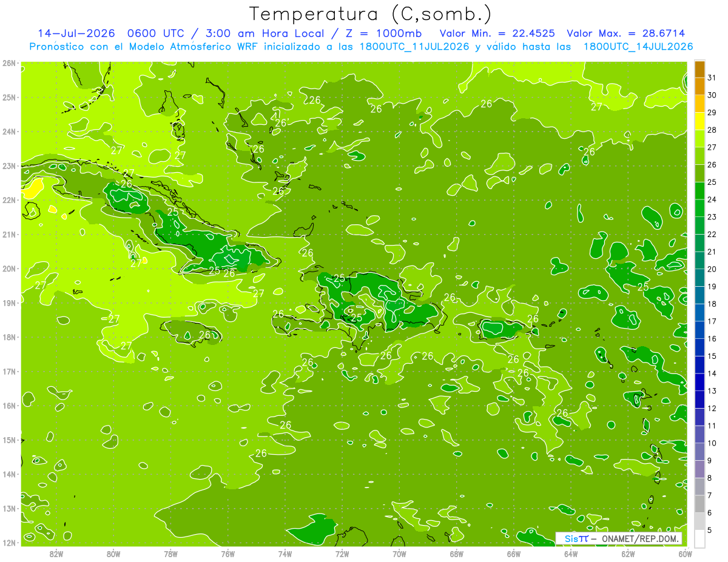Image resolution: width=728 pixels, height=562 pixels.
Task: Click the "Valor Max. = 28.6714" value
Action: coord(626,33)
